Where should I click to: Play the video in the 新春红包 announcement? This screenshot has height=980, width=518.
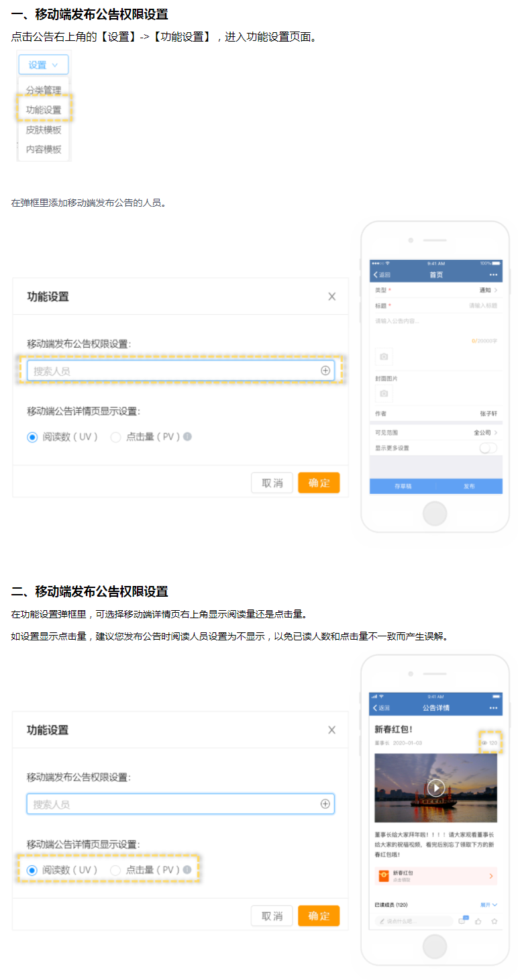436,787
